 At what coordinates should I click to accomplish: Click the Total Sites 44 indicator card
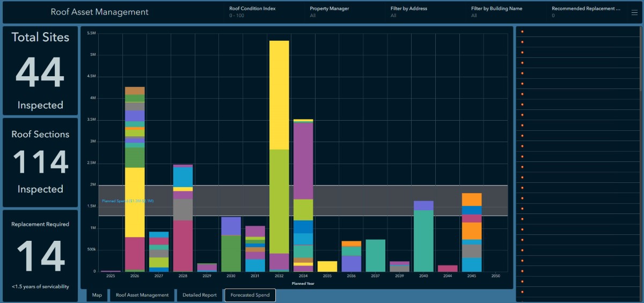pos(40,71)
